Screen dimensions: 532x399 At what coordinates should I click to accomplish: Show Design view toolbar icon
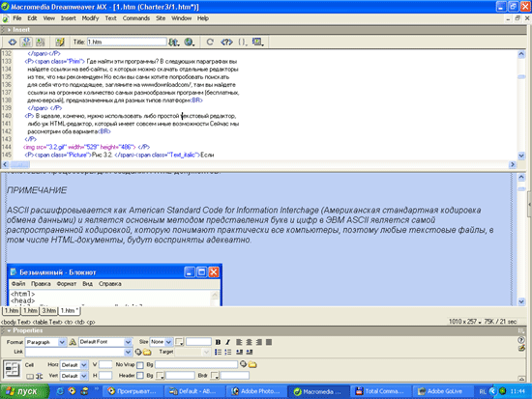click(x=40, y=43)
